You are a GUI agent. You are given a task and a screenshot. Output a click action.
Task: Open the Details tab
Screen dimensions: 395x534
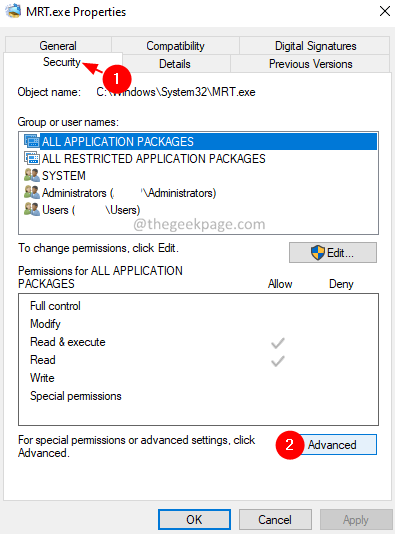(175, 64)
